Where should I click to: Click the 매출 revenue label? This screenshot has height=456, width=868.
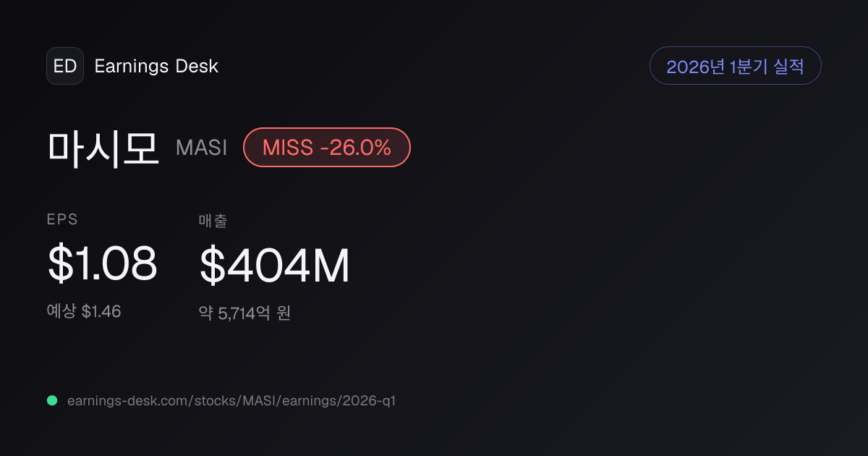pos(213,221)
